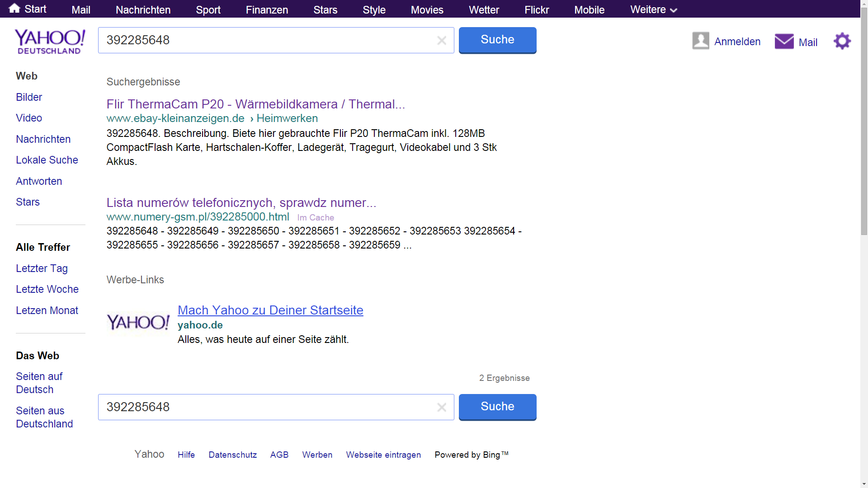
Task: Open the Yahoo Deutschland logo
Action: coord(50,42)
